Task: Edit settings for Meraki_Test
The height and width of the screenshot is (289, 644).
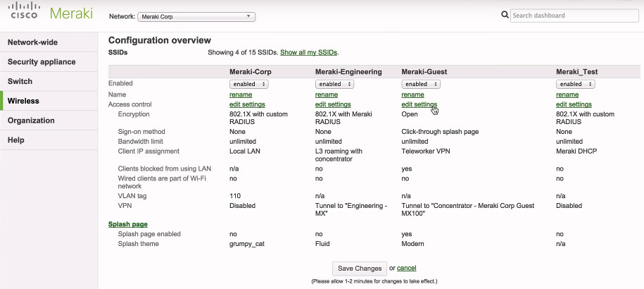Action: pos(574,104)
